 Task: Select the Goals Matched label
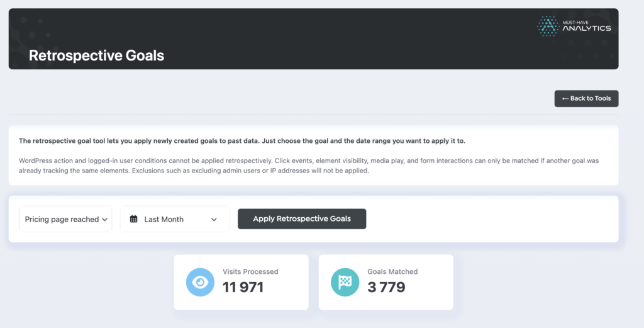tap(392, 271)
